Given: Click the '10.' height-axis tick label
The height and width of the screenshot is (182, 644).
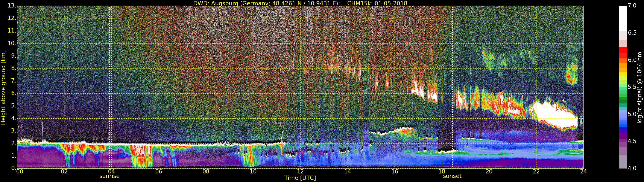Looking at the screenshot, I should pyautogui.click(x=12, y=43).
